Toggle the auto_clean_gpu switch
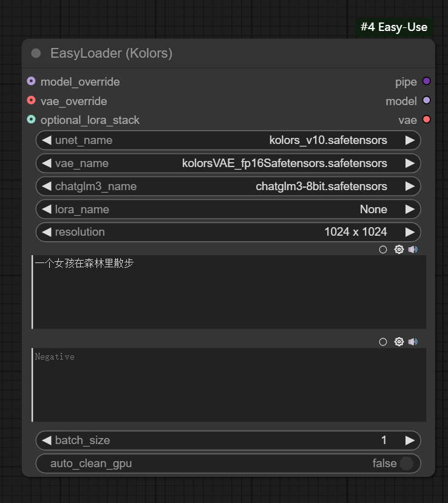Viewport: 448px width, 503px height. coord(406,464)
